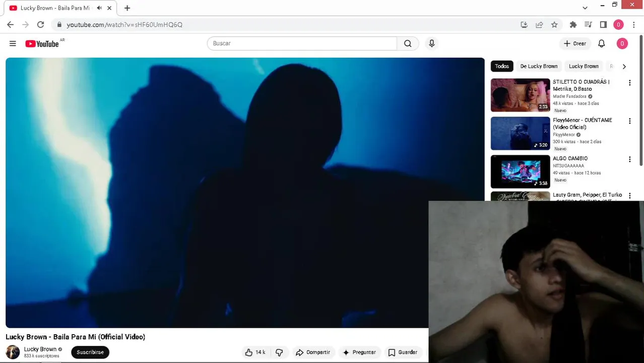
Task: Open the YouTube account avatar menu
Action: (x=622, y=44)
